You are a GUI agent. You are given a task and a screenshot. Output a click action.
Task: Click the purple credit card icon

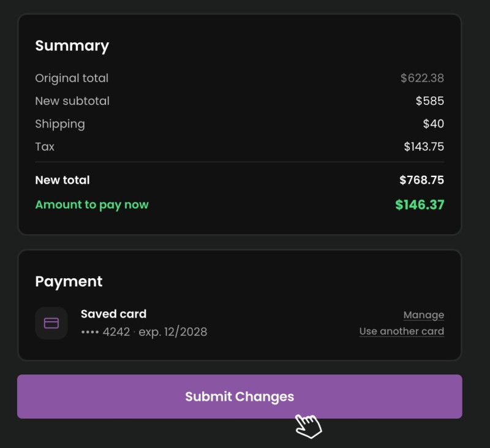coord(51,323)
